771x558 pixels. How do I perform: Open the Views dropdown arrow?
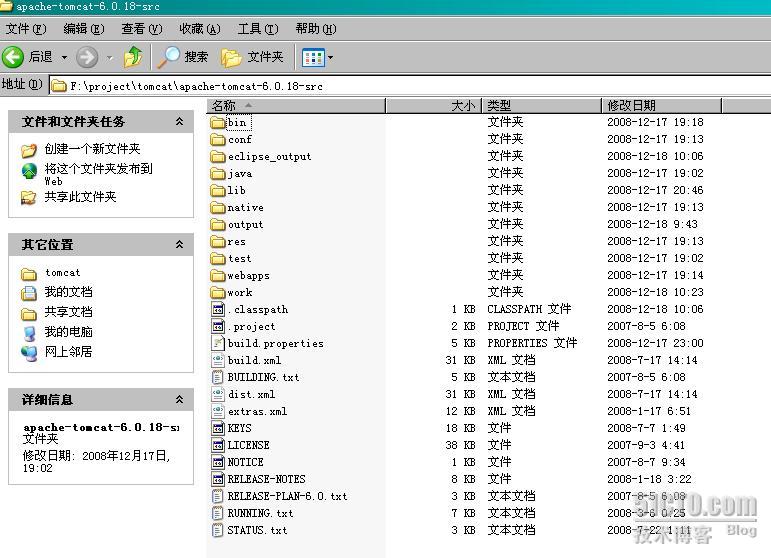330,58
